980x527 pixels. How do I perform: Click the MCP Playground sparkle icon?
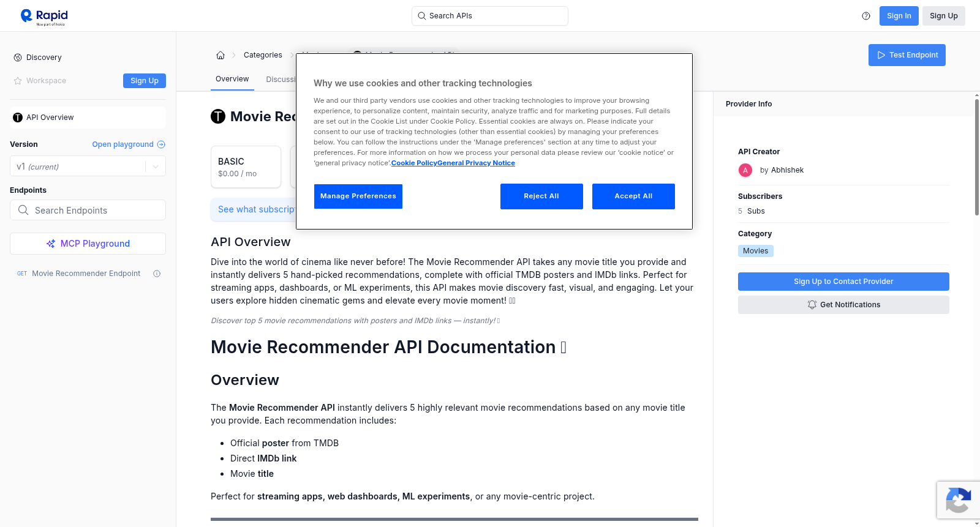(51, 244)
